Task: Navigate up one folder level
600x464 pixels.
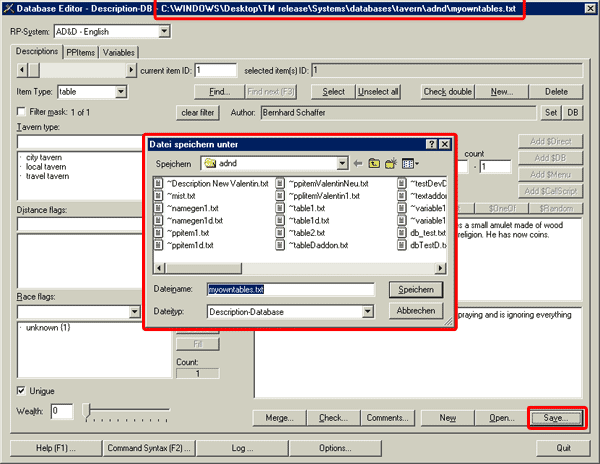Action: point(374,163)
